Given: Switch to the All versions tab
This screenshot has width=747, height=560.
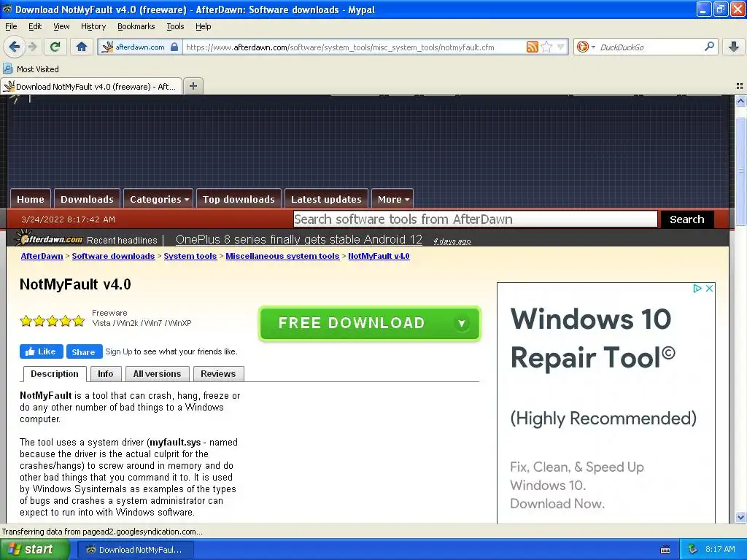Looking at the screenshot, I should coord(158,374).
